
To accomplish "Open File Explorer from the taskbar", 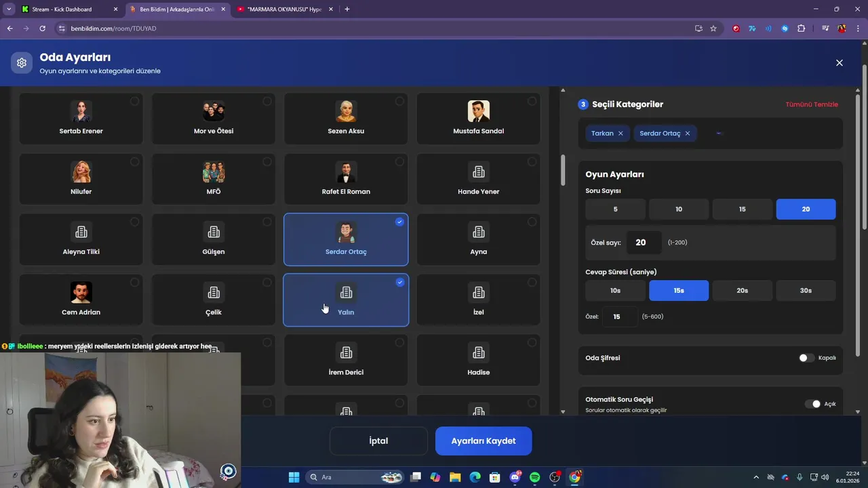I will click(455, 477).
